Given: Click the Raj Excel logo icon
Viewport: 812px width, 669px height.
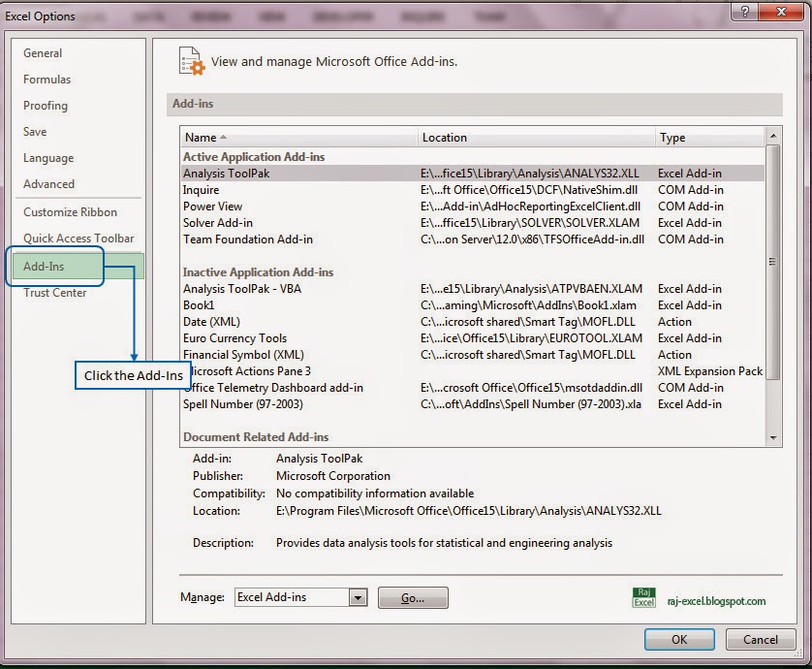Looking at the screenshot, I should 643,597.
